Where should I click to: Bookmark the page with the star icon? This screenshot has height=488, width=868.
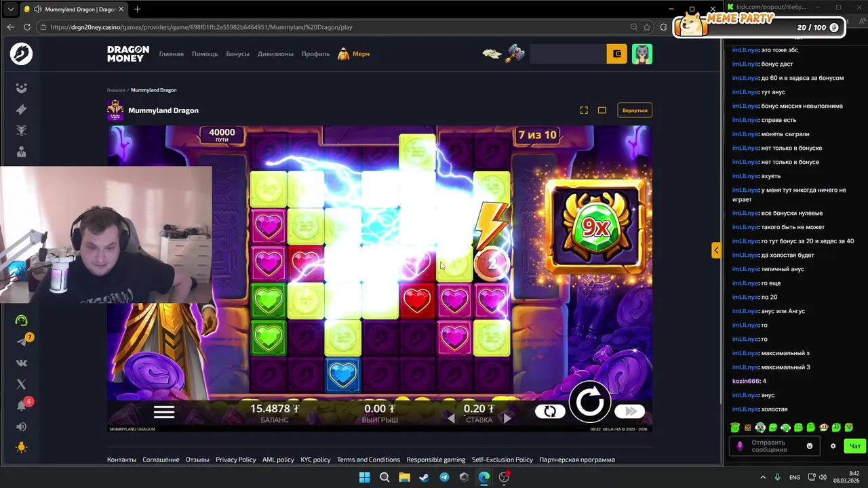click(647, 27)
